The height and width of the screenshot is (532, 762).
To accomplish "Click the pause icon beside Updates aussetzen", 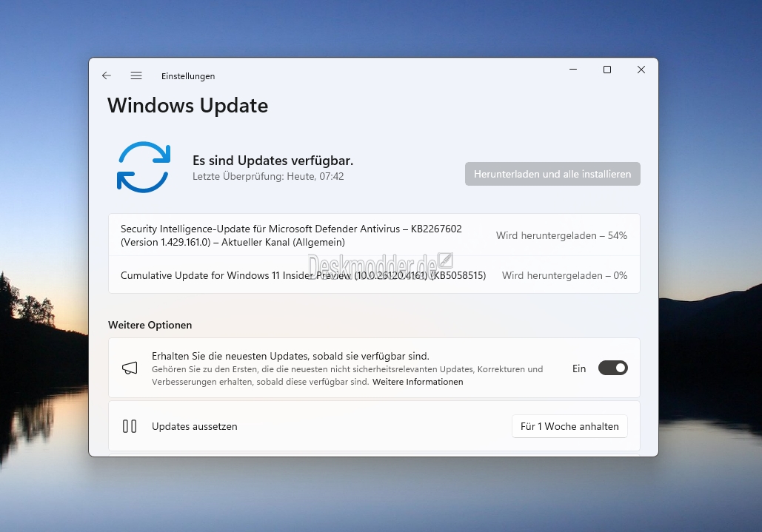I will pyautogui.click(x=130, y=426).
